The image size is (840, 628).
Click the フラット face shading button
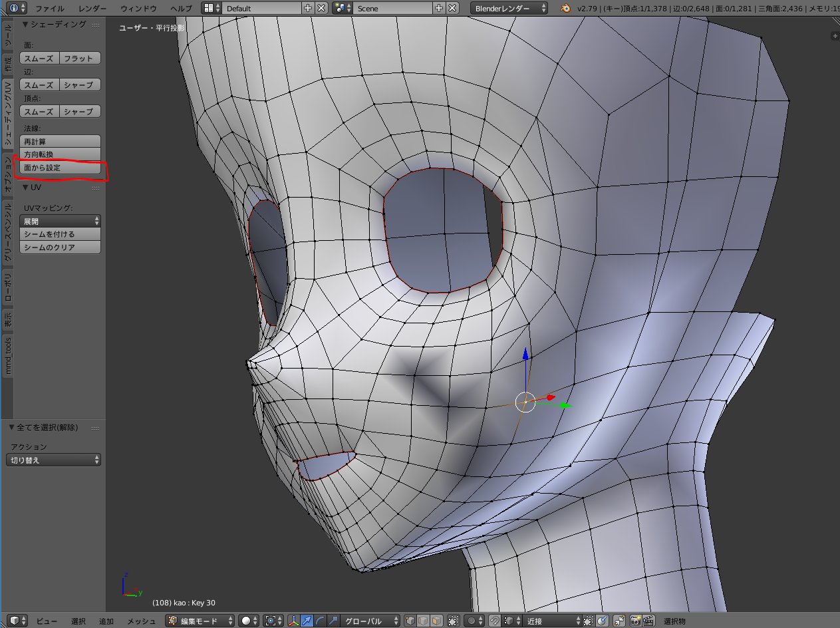80,58
